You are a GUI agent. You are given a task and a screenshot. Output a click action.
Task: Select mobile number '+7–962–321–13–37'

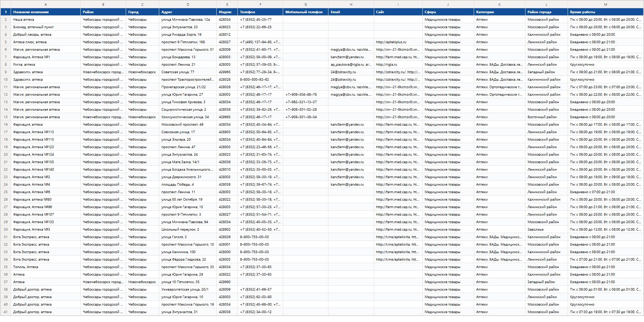(306, 102)
